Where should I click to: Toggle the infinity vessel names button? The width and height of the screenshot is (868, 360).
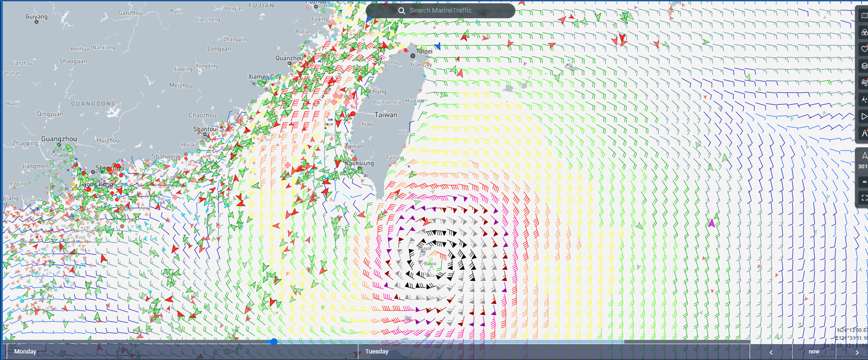point(864,181)
